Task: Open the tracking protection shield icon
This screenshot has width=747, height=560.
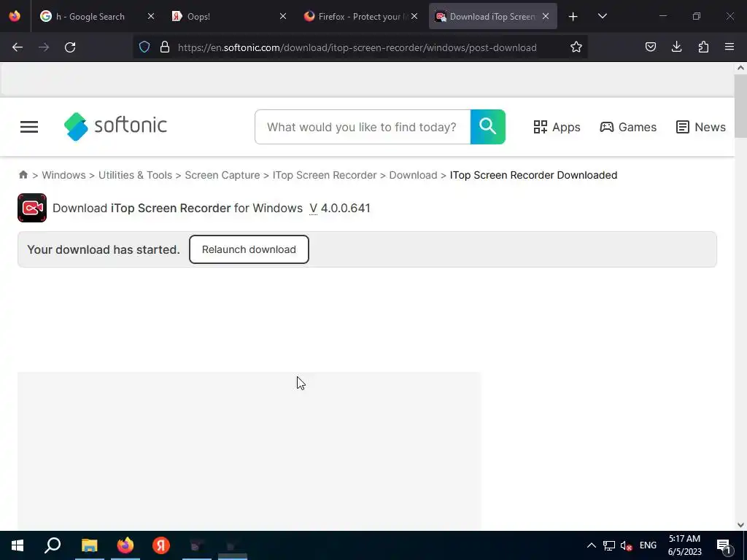Action: click(144, 47)
